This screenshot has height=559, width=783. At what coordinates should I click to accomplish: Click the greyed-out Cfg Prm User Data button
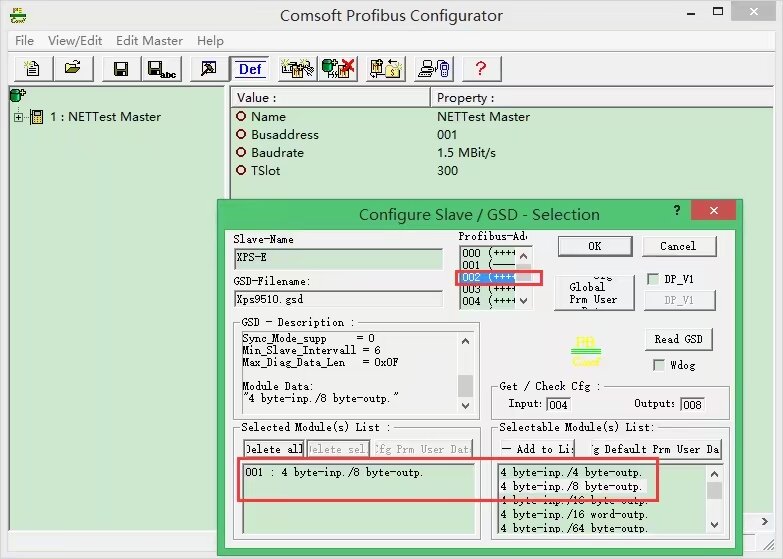(x=422, y=449)
